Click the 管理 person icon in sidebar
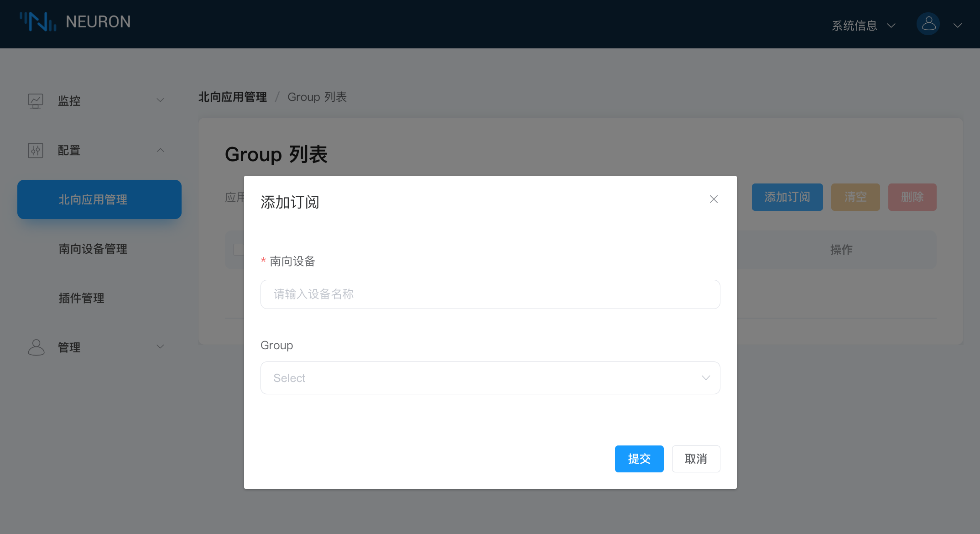The height and width of the screenshot is (534, 980). pyautogui.click(x=36, y=347)
